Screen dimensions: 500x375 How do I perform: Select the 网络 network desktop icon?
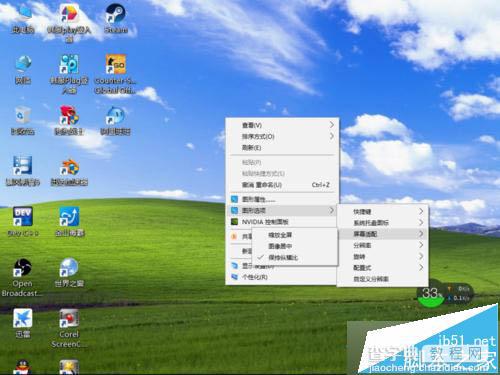coord(23,70)
